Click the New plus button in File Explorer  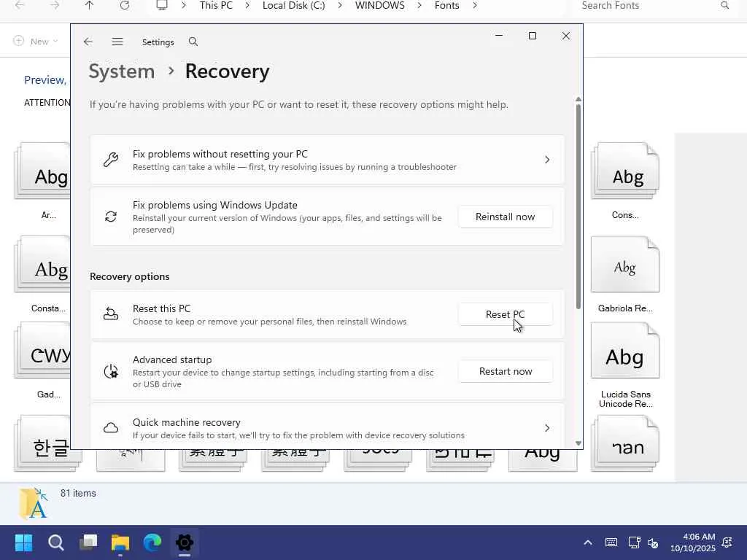pos(36,41)
